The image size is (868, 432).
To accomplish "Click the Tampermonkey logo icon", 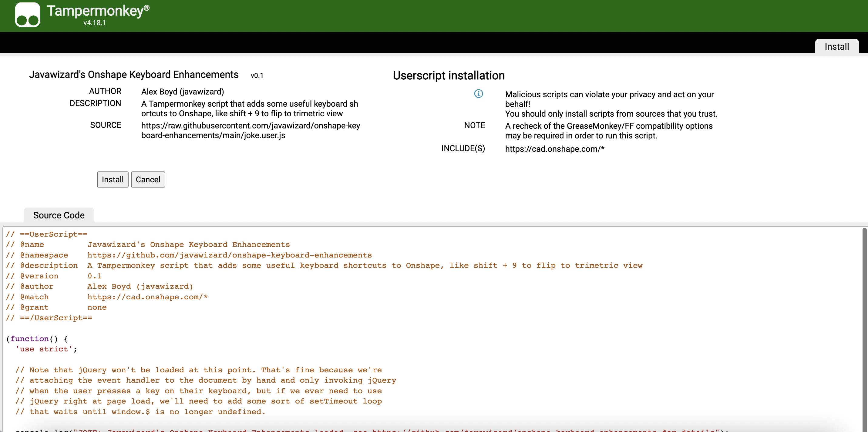I will tap(27, 15).
